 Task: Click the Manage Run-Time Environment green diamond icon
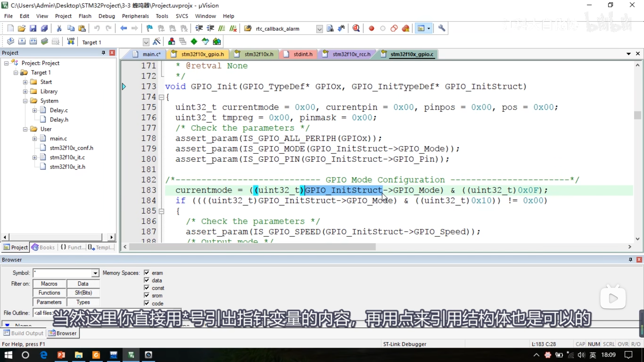pyautogui.click(x=194, y=41)
